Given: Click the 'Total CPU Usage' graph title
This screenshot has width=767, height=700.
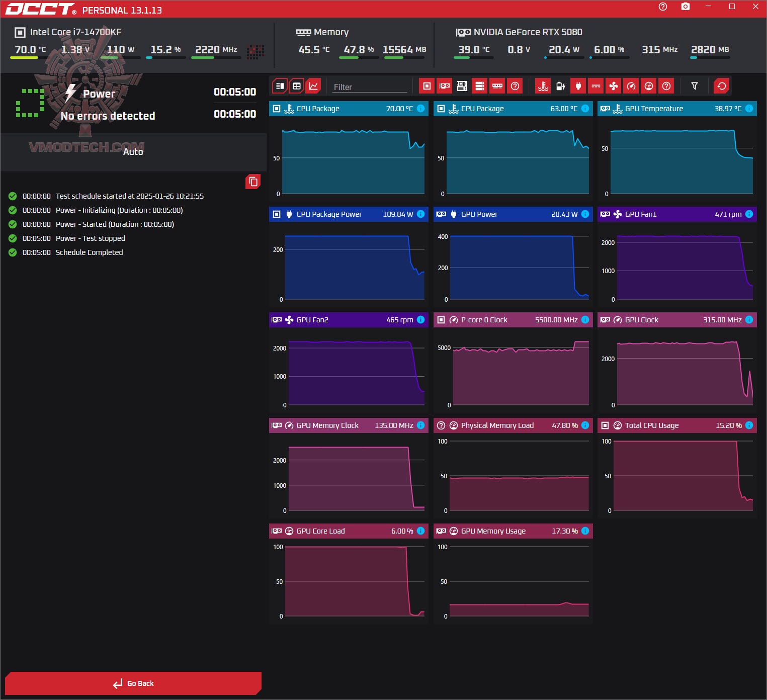Looking at the screenshot, I should [x=652, y=425].
